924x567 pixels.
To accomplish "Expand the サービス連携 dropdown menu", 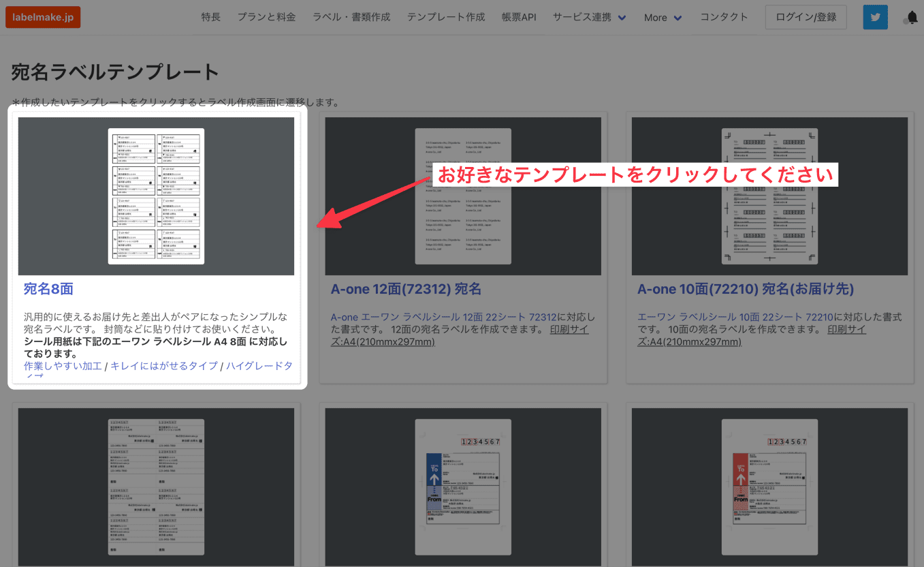I will 584,17.
